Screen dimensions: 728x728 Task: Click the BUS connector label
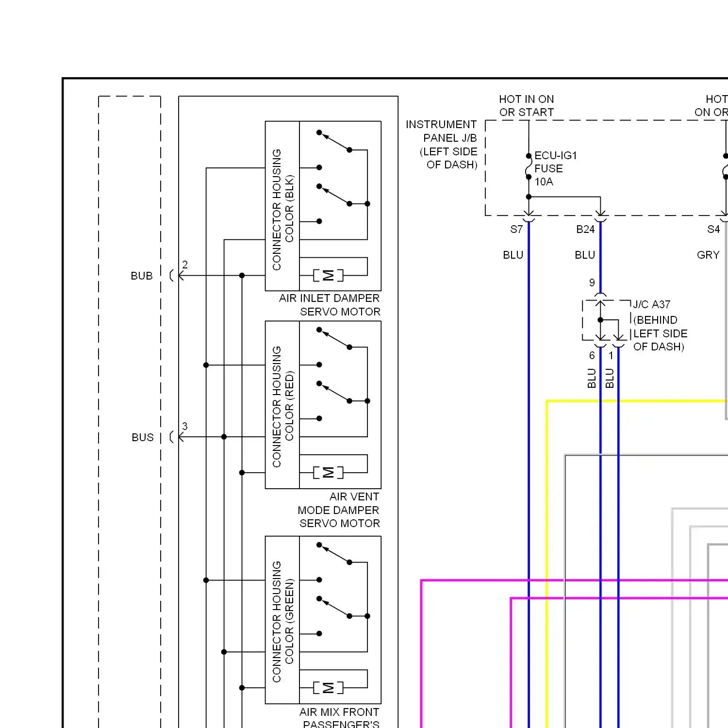pyautogui.click(x=143, y=437)
